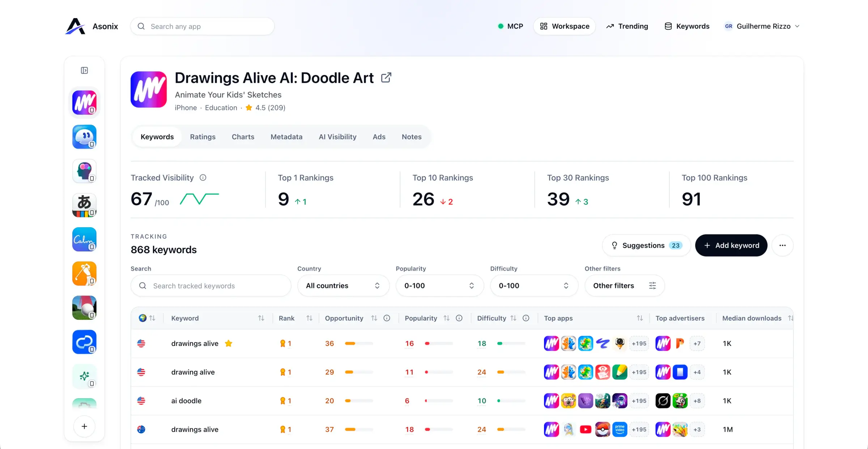The width and height of the screenshot is (868, 449).
Task: Show Opportunity column info icon
Action: pyautogui.click(x=387, y=318)
